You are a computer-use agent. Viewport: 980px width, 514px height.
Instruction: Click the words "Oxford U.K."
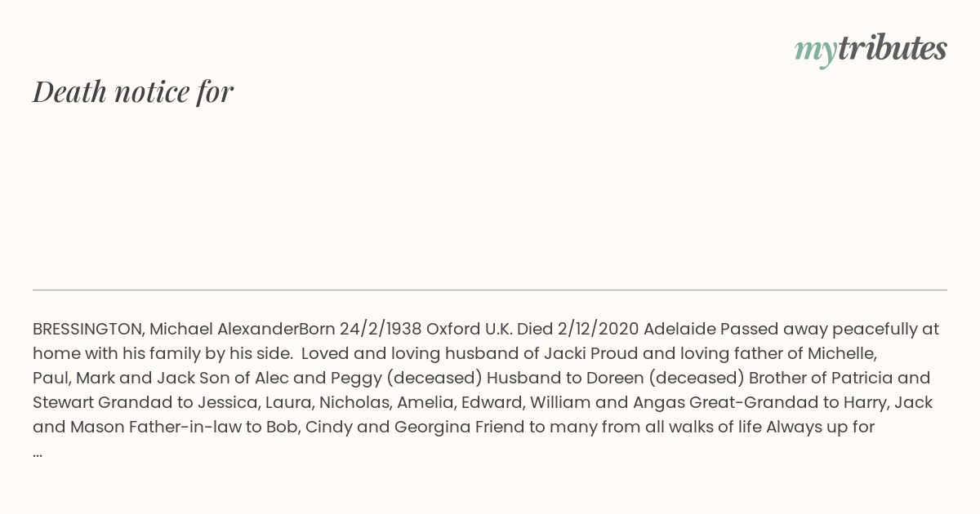[469, 330]
